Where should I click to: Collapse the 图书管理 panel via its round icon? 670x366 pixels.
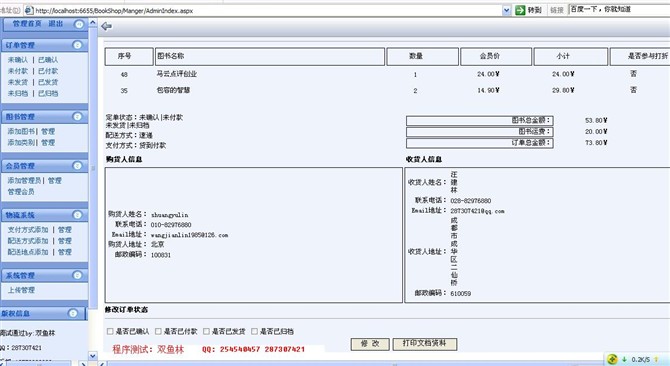77,117
